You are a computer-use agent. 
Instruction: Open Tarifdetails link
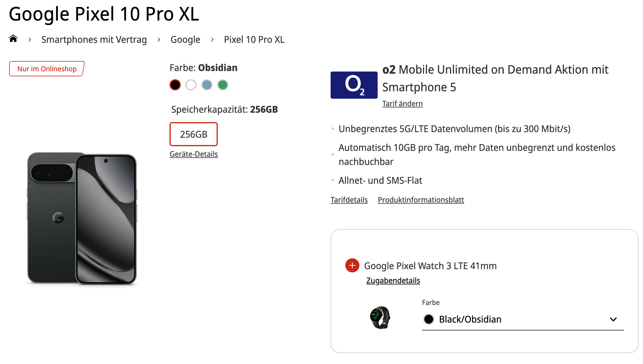coord(349,200)
